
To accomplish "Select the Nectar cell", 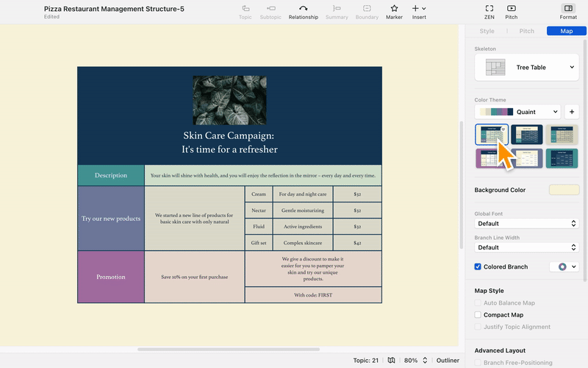I will (259, 210).
